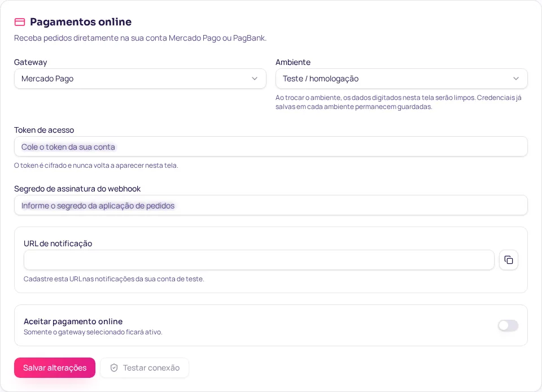Click the Token de acesso label
Viewport: 542px width, 392px height.
click(44, 130)
